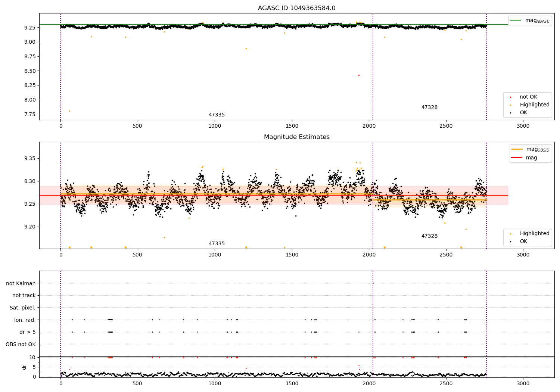Click the 47328 label in top plot
560x392 pixels.
[x=429, y=108]
